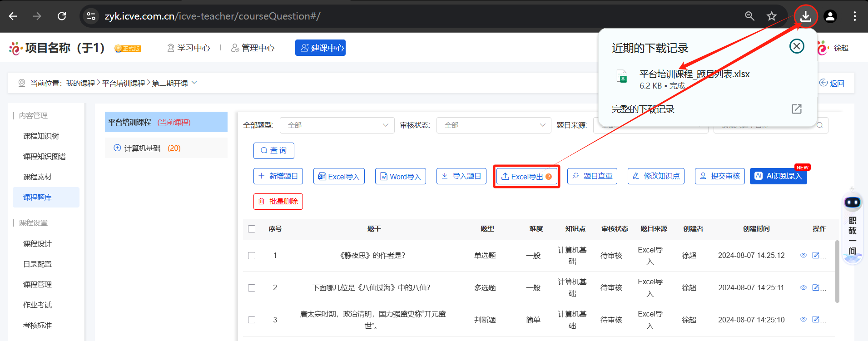Screen dimensions: 868x341
Task: Edit question 2 using the pencil icon
Action: tap(816, 287)
